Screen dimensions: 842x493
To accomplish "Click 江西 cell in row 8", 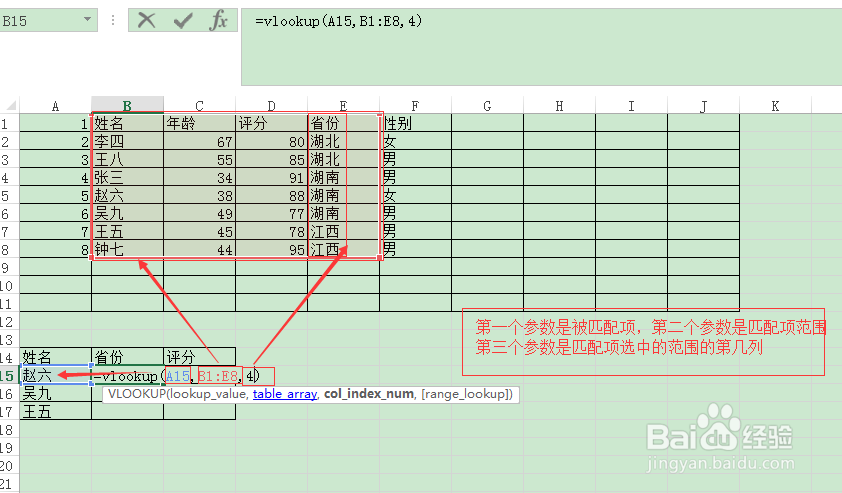I will 343,249.
